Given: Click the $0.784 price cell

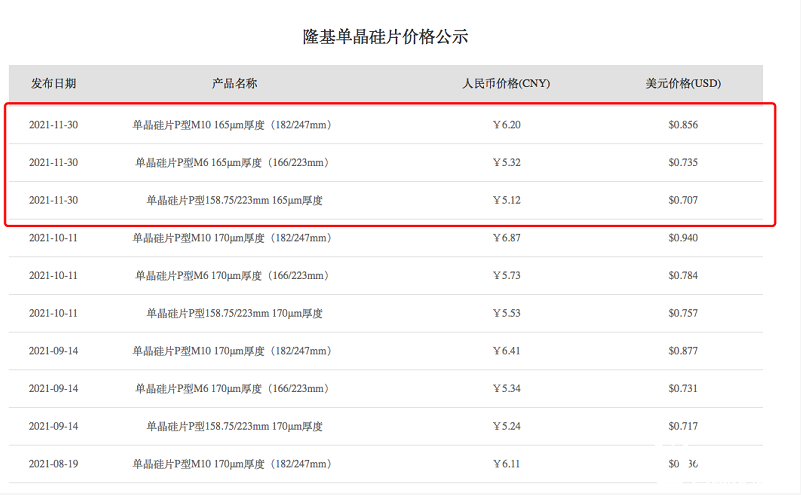Looking at the screenshot, I should pos(683,276).
